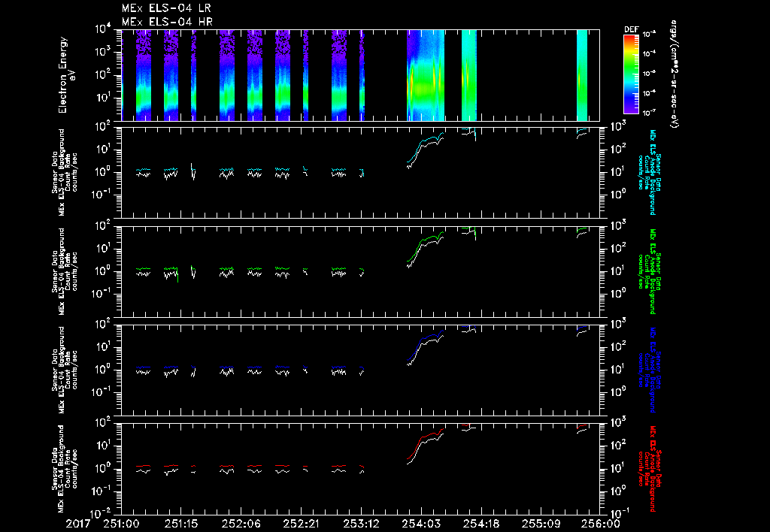This screenshot has height=532, width=770.
Task: Click blue panel's left Background Count Rate title
Action: tap(65, 370)
